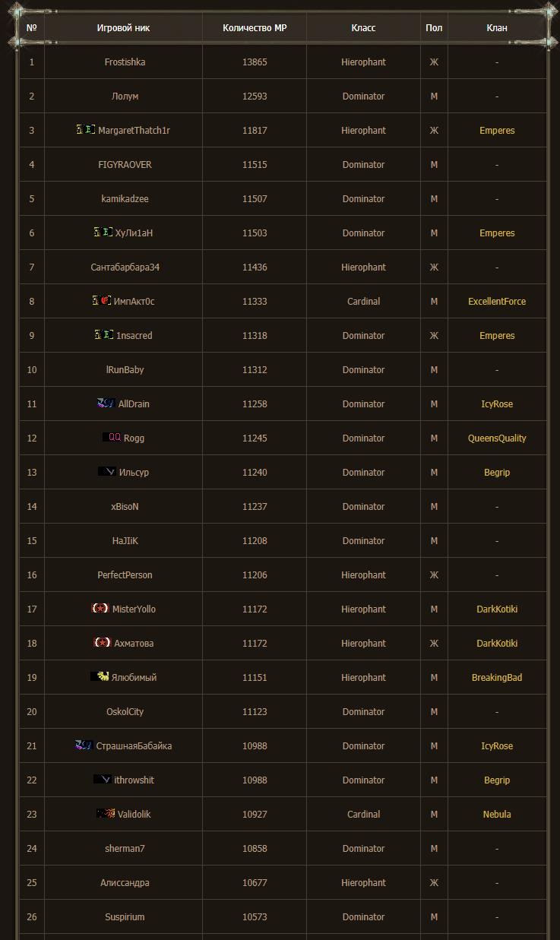Click the IcyRose crest next to AllDrain
This screenshot has height=940, width=560.
point(106,404)
